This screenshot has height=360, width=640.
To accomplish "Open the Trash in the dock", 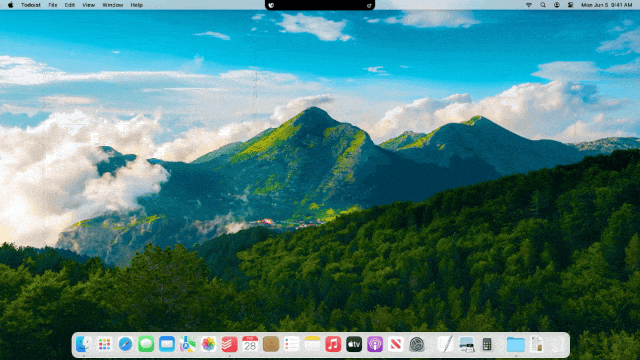I will click(x=558, y=344).
